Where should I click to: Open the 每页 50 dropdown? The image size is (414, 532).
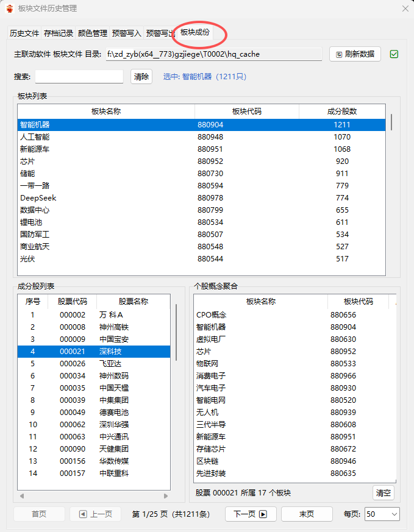[382, 514]
